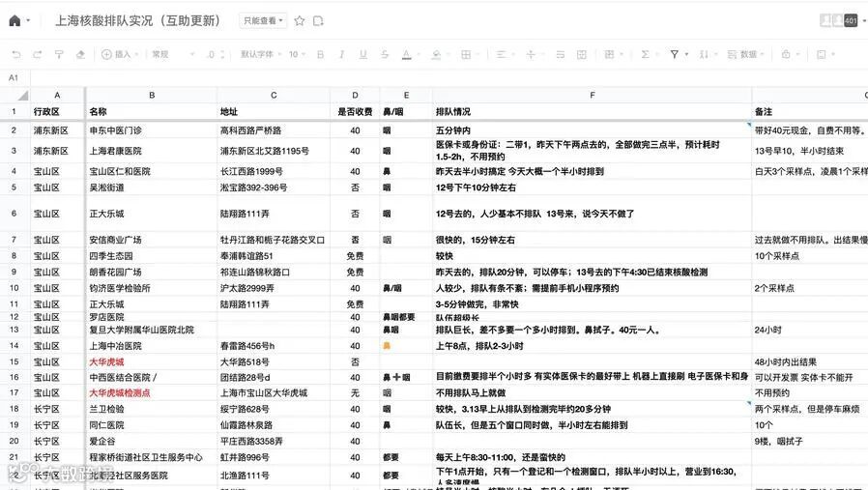Open the freeze panes grid icon

[610, 54]
